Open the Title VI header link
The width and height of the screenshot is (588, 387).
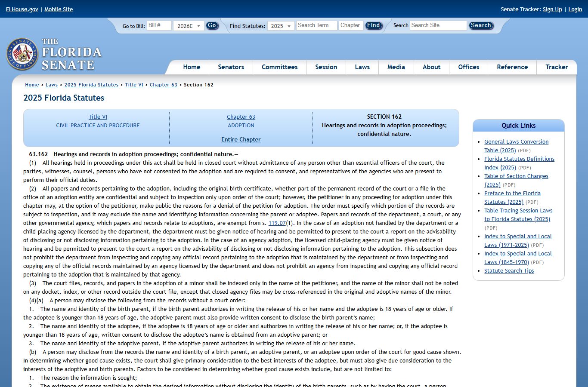pos(98,117)
